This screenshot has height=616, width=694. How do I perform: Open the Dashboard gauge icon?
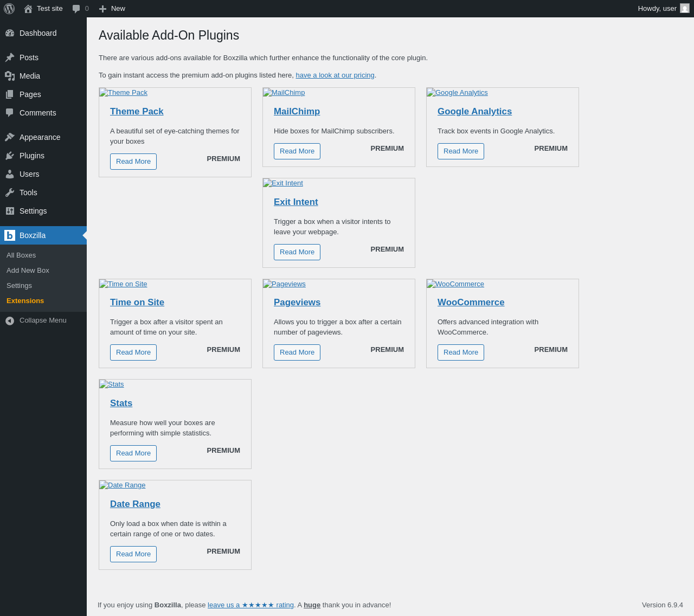click(x=10, y=33)
